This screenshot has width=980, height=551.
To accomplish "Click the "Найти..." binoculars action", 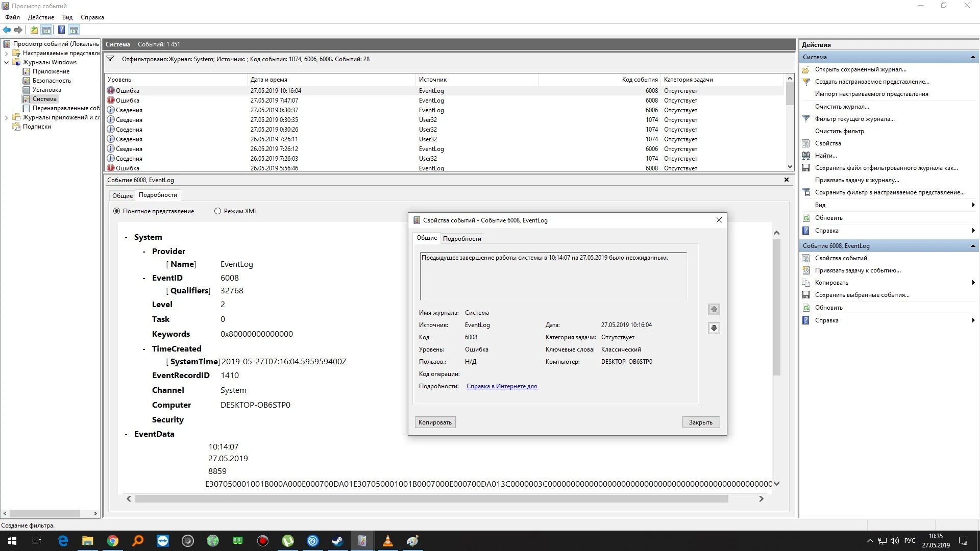I will [825, 156].
